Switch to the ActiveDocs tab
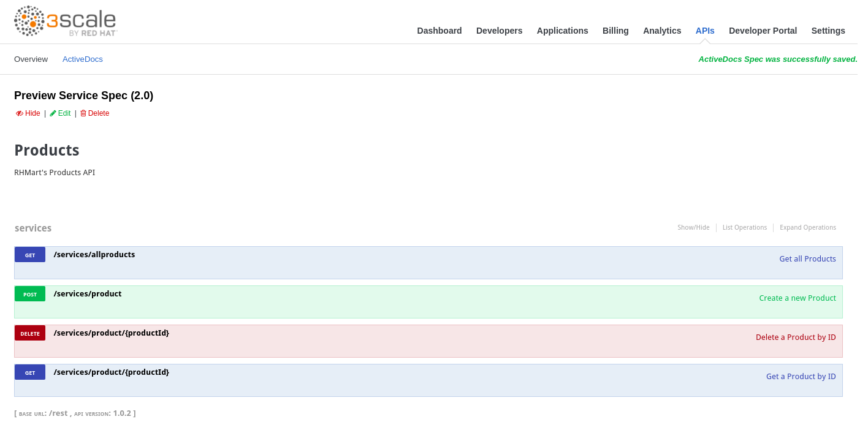The image size is (868, 422). (83, 59)
